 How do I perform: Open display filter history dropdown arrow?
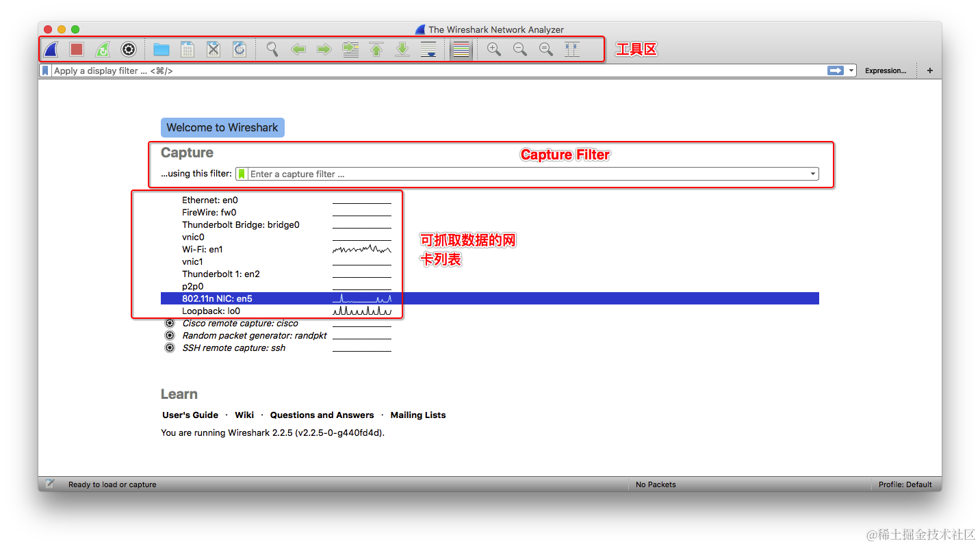tap(851, 70)
